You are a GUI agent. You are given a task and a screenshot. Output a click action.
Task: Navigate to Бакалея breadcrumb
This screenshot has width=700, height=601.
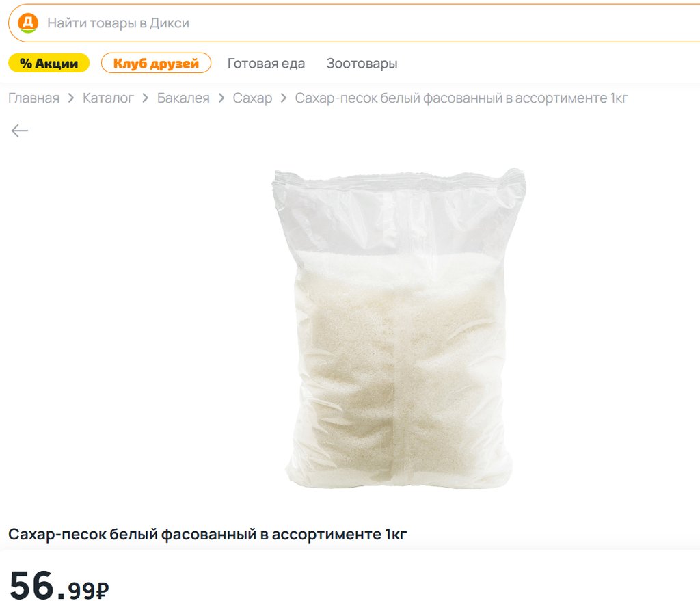183,98
